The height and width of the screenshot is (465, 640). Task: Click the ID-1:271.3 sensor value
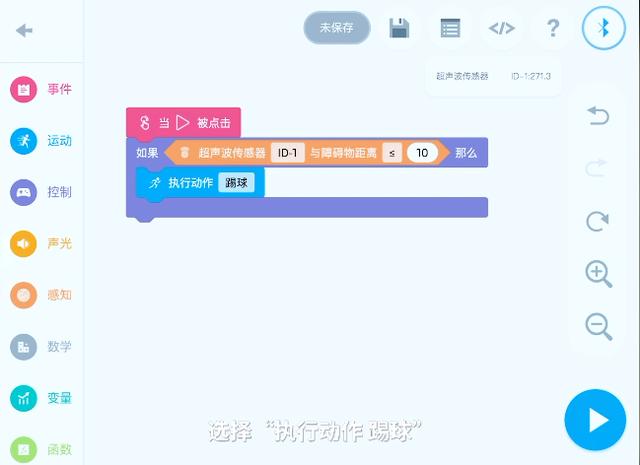point(531,76)
